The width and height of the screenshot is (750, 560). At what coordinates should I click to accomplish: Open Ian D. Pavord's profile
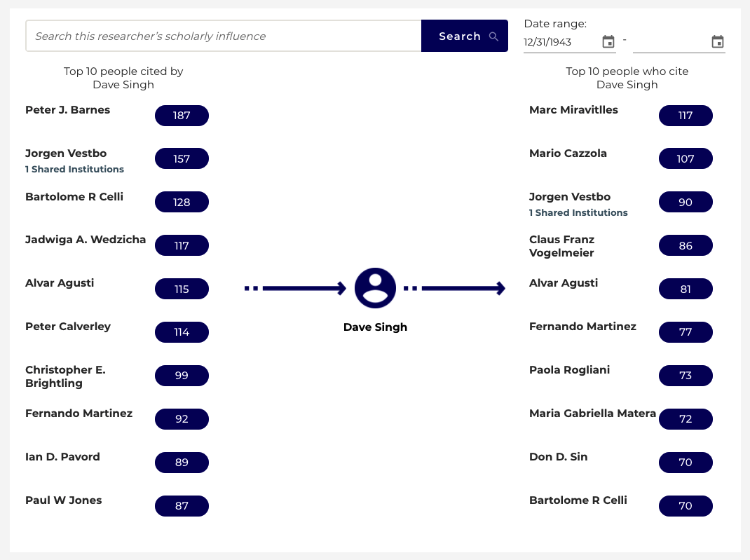click(x=62, y=457)
